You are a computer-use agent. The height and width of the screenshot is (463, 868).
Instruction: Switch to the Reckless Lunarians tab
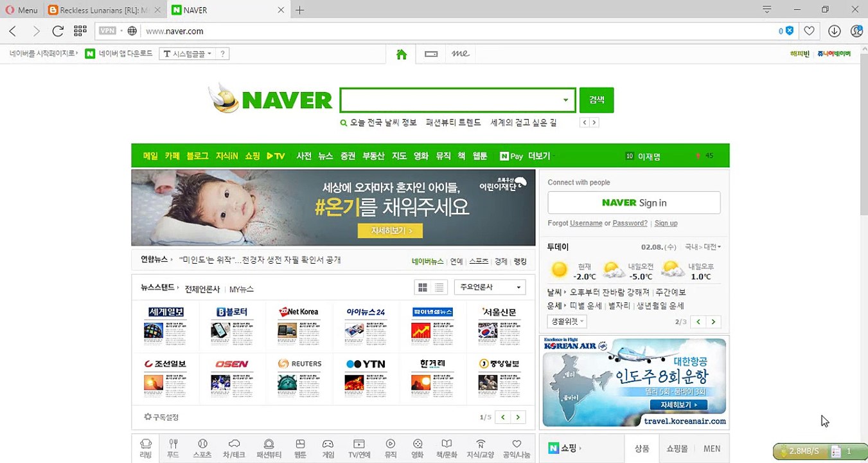coord(105,10)
